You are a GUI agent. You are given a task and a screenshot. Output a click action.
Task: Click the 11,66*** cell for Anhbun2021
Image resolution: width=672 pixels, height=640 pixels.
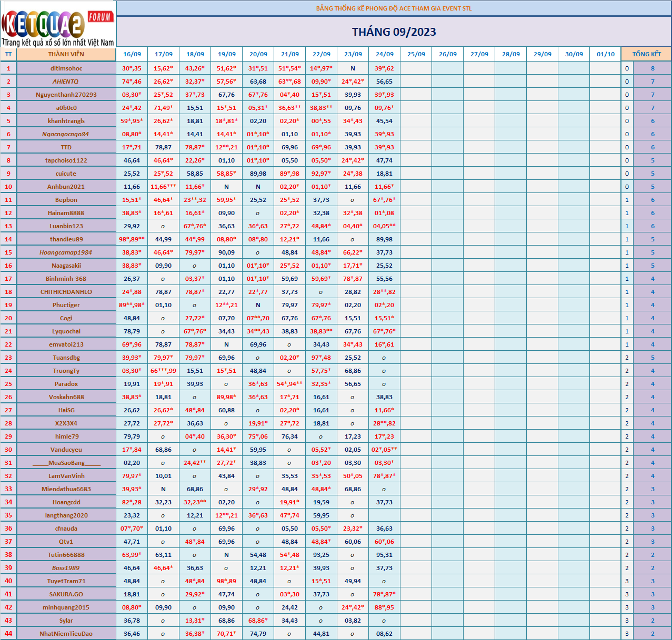coord(164,187)
